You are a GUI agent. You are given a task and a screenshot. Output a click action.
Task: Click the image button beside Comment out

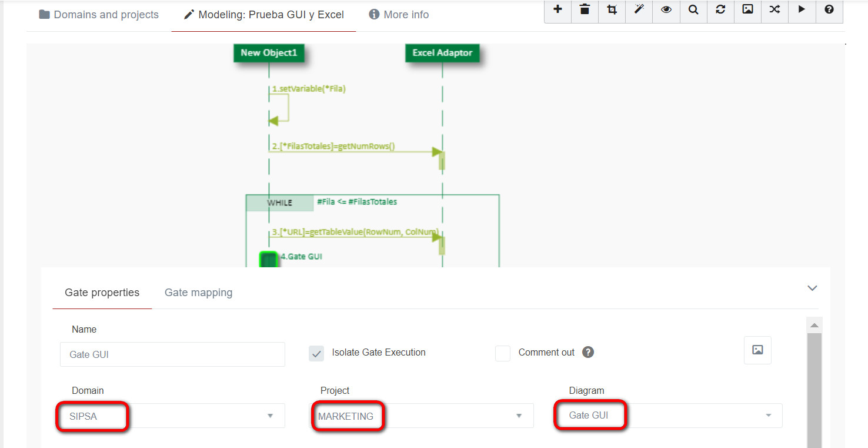757,350
